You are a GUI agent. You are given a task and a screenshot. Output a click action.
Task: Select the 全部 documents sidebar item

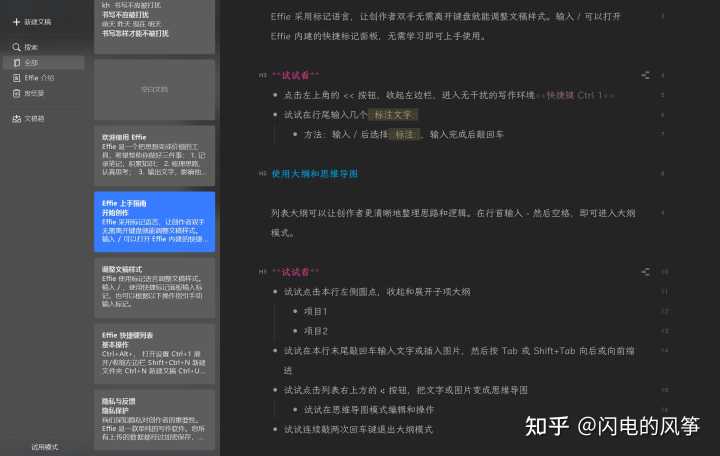tap(44, 62)
